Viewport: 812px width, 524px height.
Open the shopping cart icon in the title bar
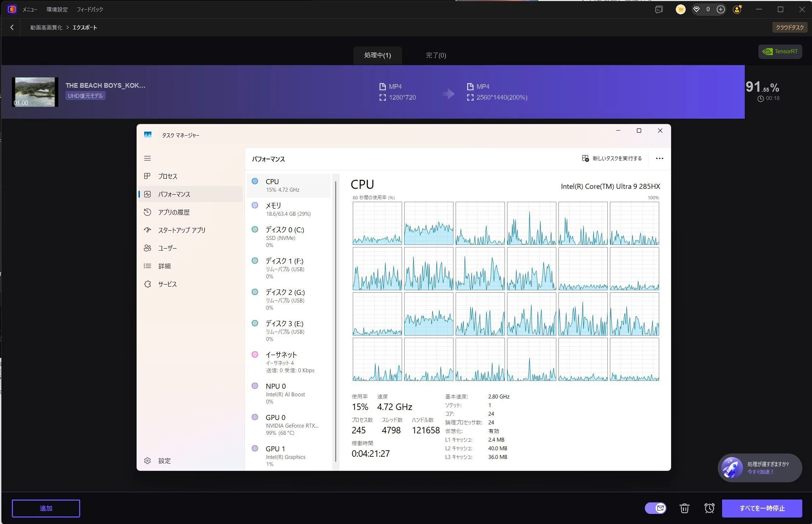[680, 10]
